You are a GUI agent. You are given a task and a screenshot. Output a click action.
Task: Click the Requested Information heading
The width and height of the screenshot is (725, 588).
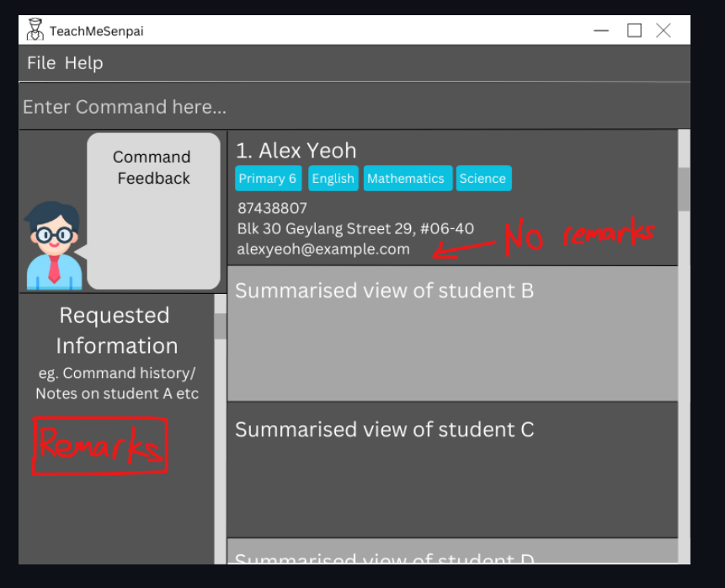click(x=116, y=330)
